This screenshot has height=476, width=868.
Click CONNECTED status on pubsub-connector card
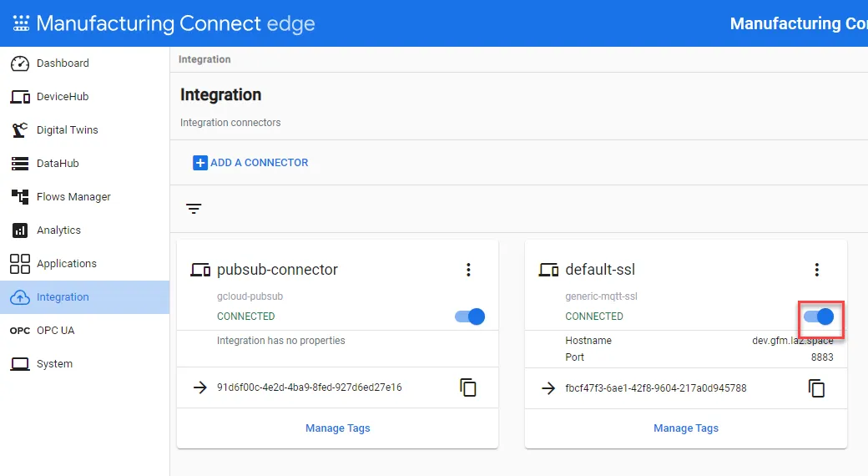(245, 316)
